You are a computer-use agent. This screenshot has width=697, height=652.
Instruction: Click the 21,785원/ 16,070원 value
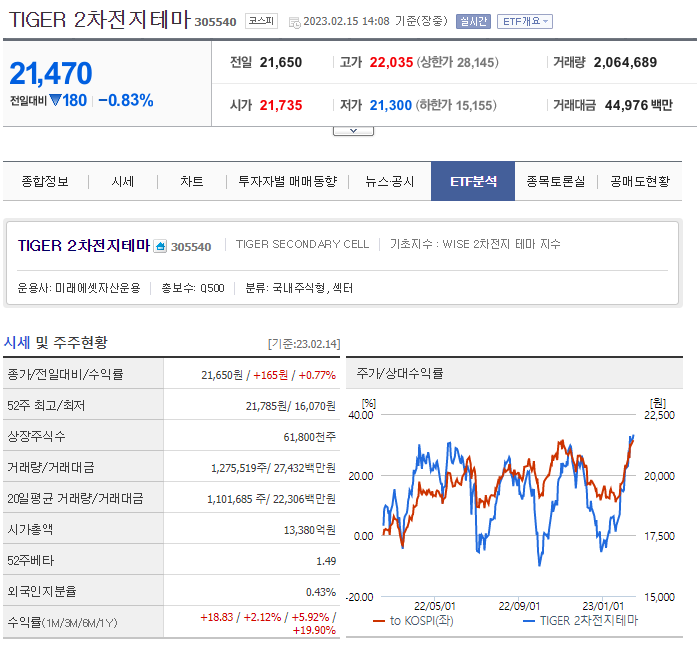[290, 406]
